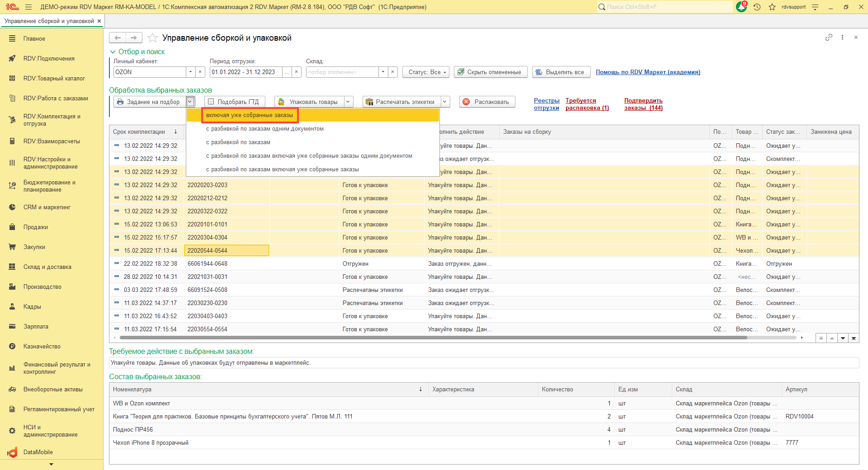This screenshot has height=470, width=868.
Task: Choose включая уже собранные заказы option
Action: pos(250,115)
